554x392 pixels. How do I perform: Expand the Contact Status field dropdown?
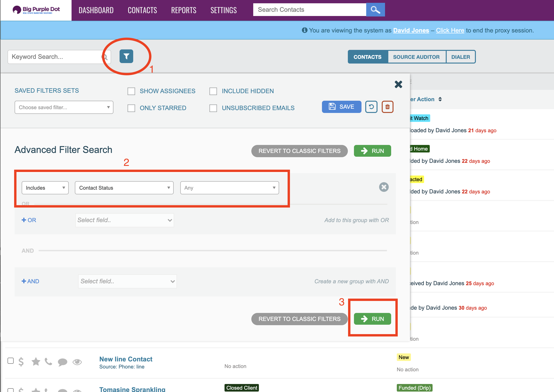124,188
